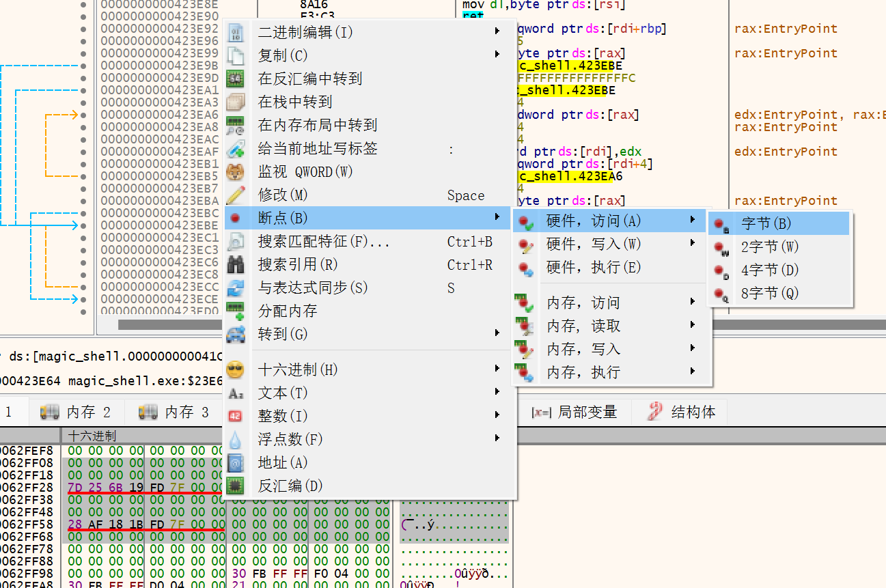Viewport: 886px width, 588px height.
Task: Click comment edx:EntryPoint, rax:E in disassembly
Action: (810, 115)
